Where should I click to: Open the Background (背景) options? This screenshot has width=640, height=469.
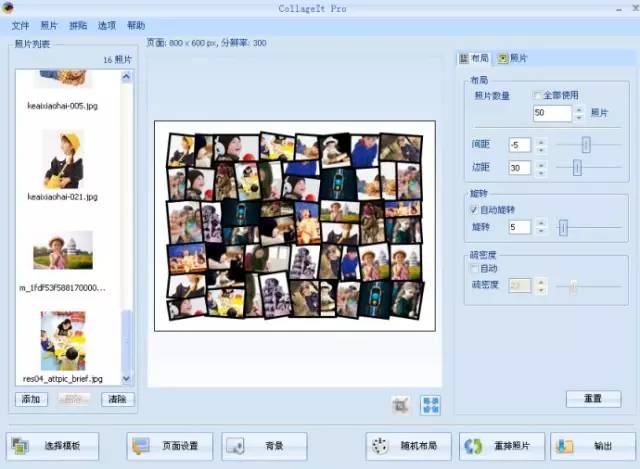click(264, 446)
